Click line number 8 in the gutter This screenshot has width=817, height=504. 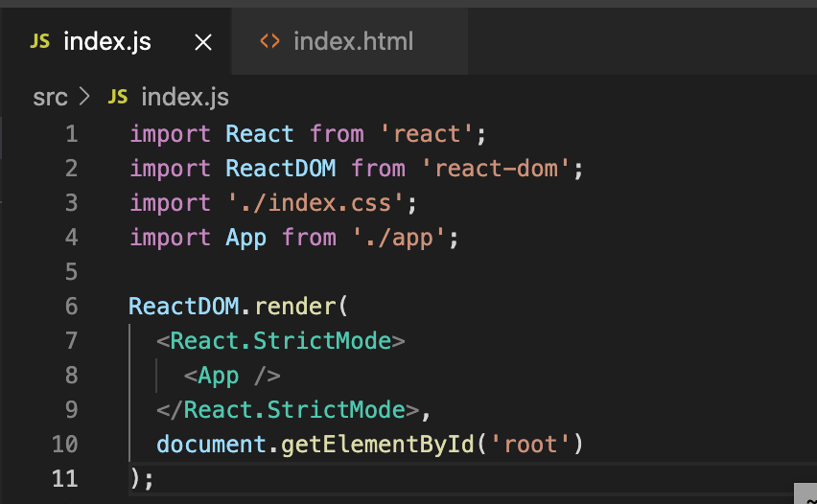[x=72, y=376]
